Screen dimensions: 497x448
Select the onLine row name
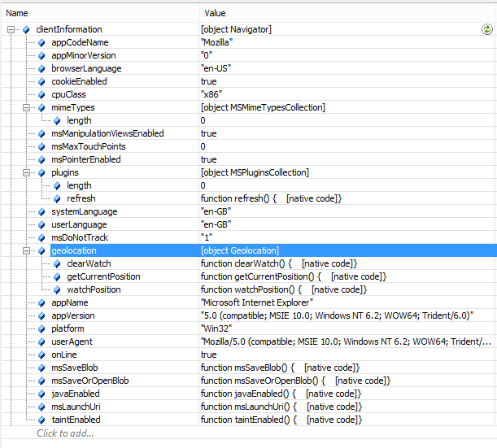64,354
